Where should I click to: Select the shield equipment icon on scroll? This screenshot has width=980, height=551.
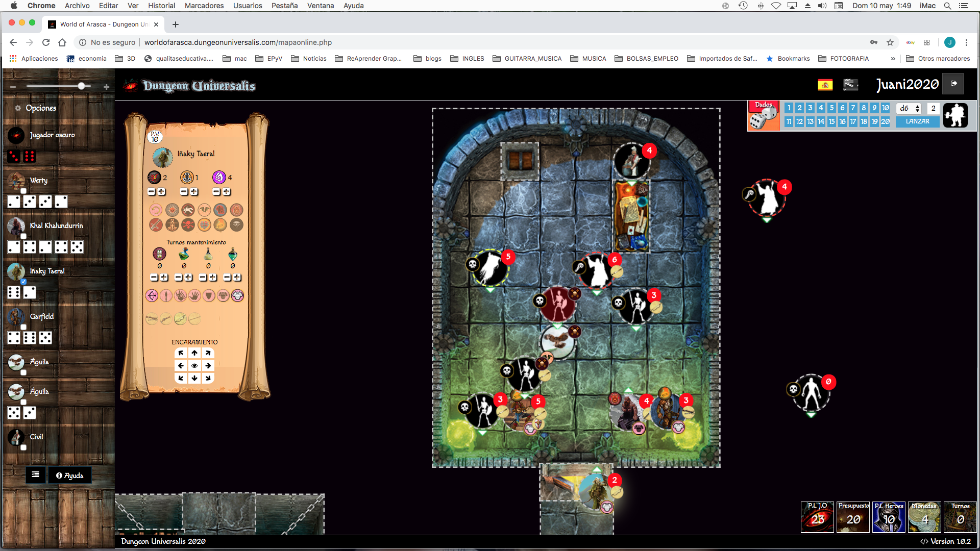point(209,296)
